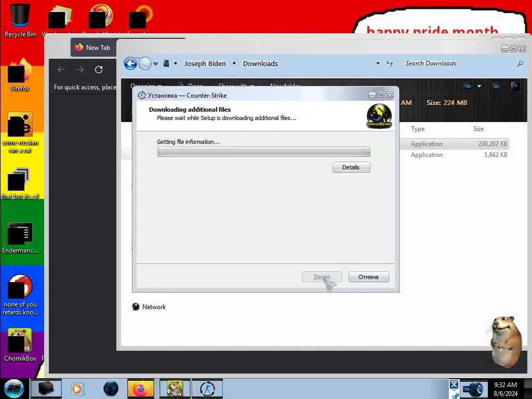
Task: Click the disabled Далее next button
Action: (x=322, y=277)
